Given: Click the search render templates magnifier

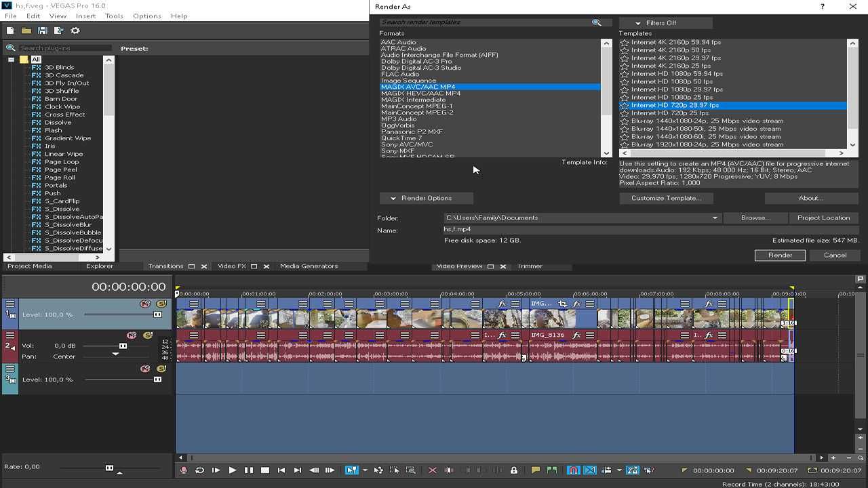Looking at the screenshot, I should (x=597, y=22).
